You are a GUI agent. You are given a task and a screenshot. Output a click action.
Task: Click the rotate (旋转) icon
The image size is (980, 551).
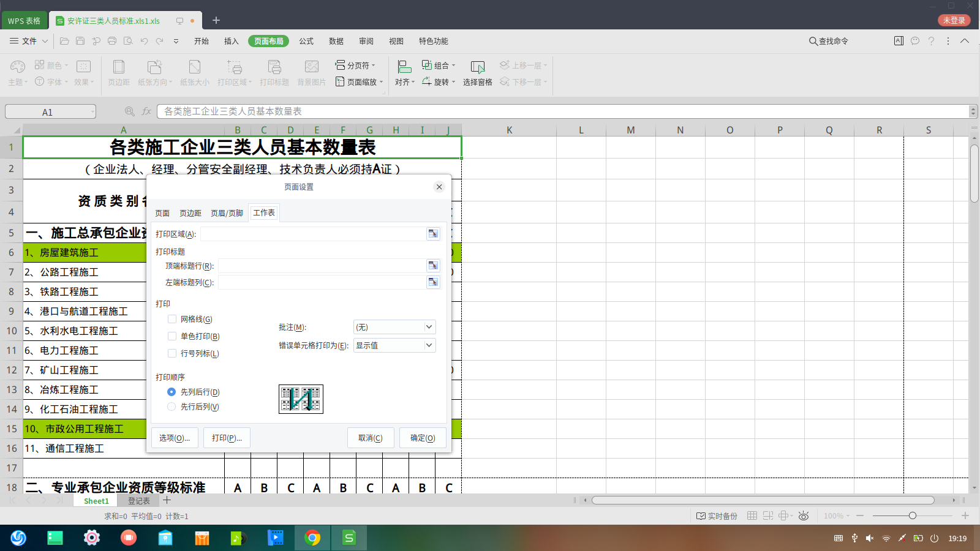point(427,81)
